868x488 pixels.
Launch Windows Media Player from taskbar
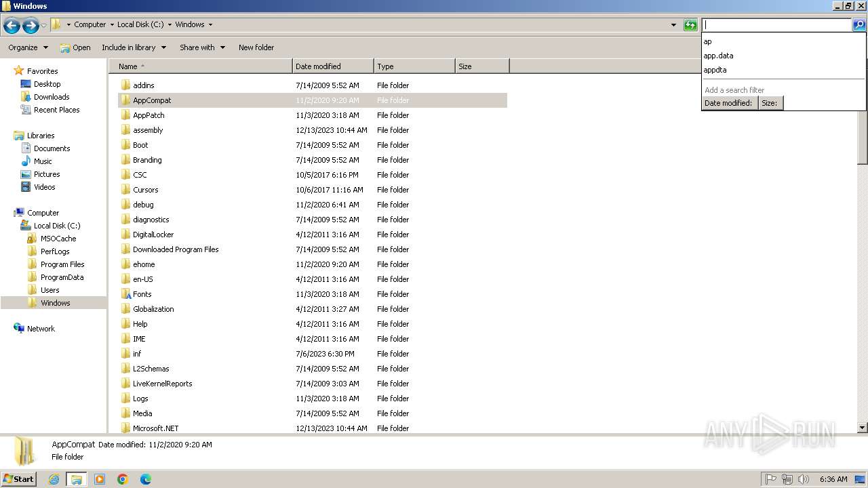point(100,479)
